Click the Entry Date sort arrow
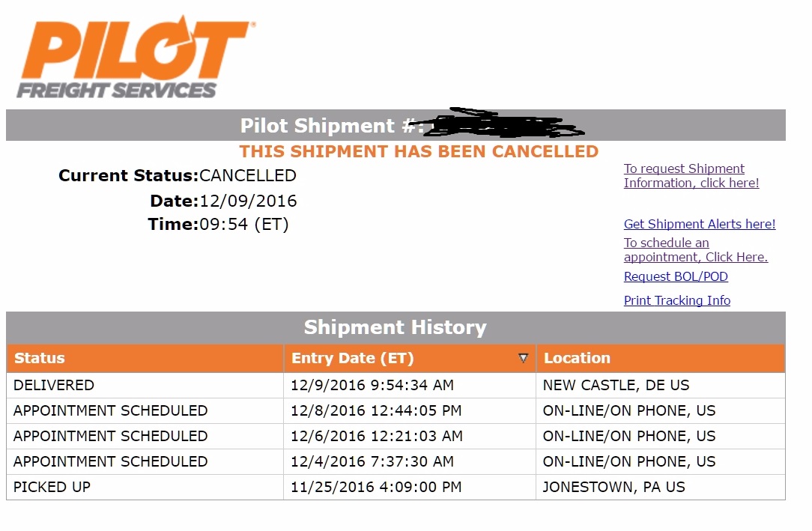Viewport: 812px width, 531px height. 524,358
